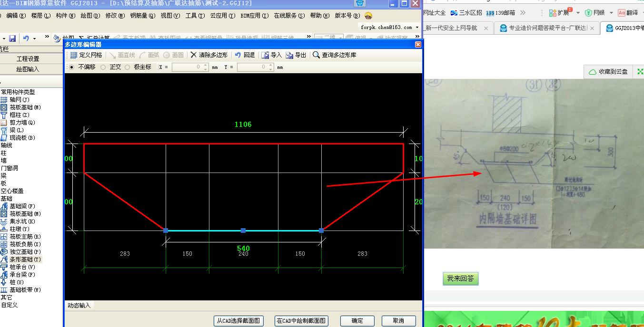This screenshot has height=327, width=644.
Task: Click the save icon in main toolbar
Action: 12,38
